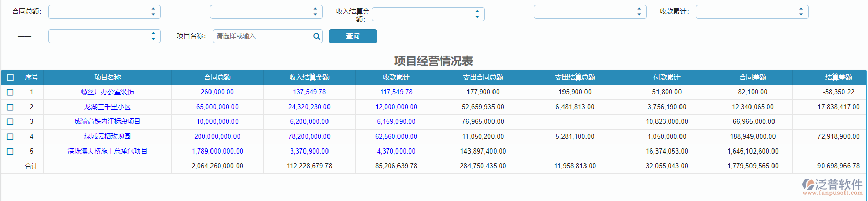868x201 pixels.
Task: Click the 收入结算金额 minimum spinner arrows
Action: coord(477,14)
